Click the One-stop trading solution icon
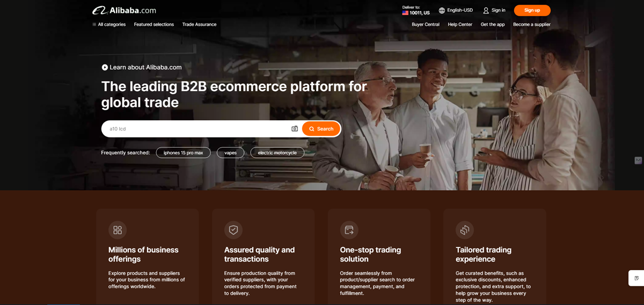The width and height of the screenshot is (644, 305). point(349,230)
